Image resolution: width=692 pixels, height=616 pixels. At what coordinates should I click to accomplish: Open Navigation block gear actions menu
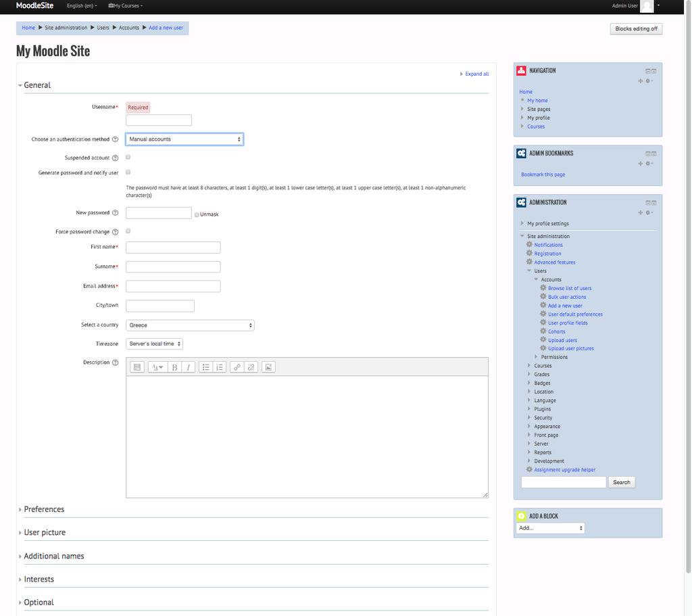[x=649, y=81]
